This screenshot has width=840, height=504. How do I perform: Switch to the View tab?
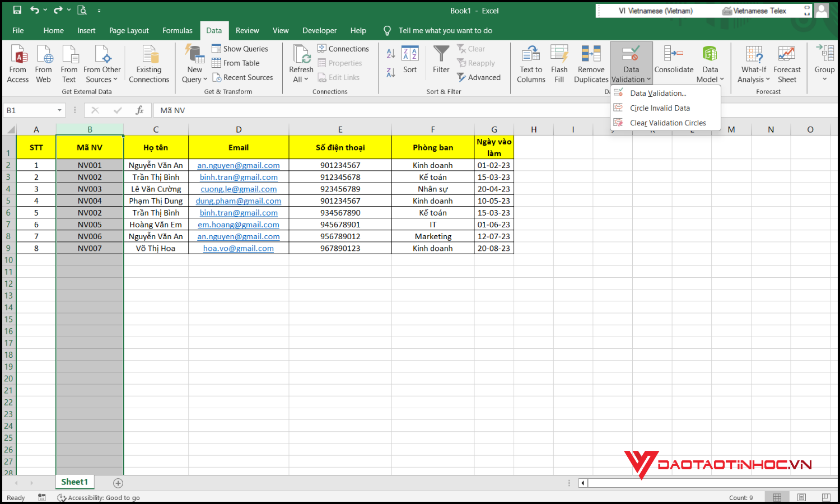281,31
